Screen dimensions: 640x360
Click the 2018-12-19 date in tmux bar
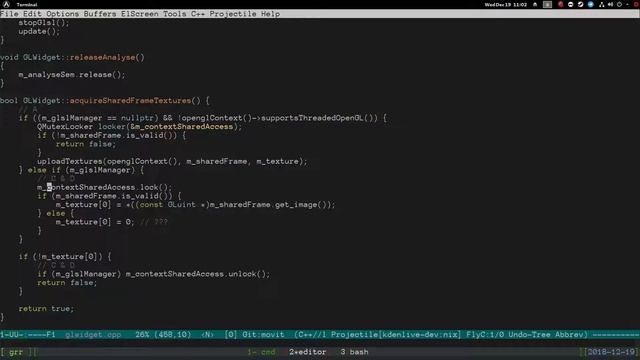coord(611,352)
